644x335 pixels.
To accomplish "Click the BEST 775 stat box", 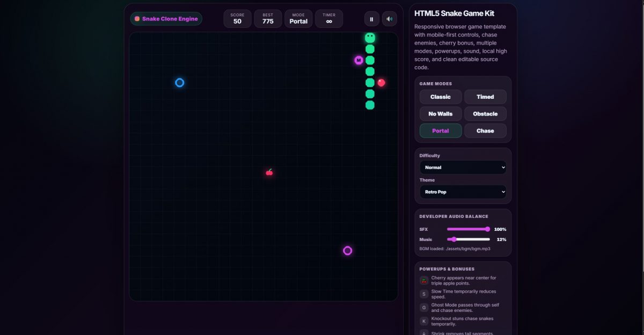I will click(268, 19).
